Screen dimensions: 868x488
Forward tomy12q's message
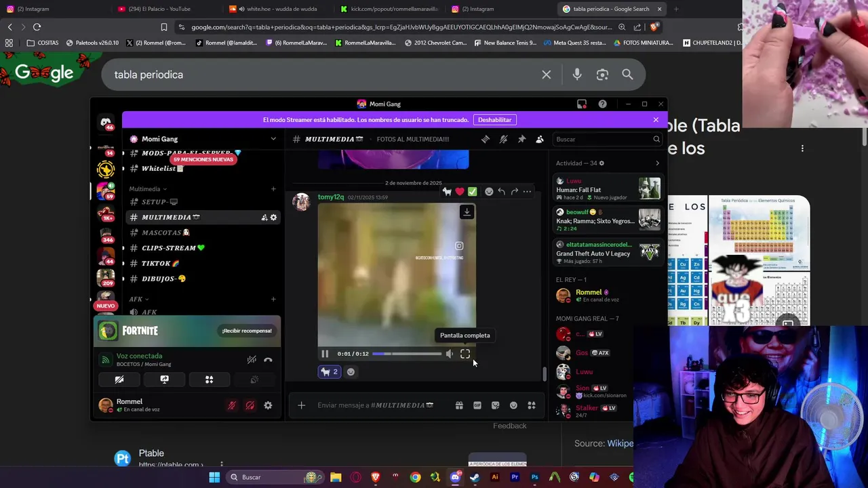pos(514,192)
